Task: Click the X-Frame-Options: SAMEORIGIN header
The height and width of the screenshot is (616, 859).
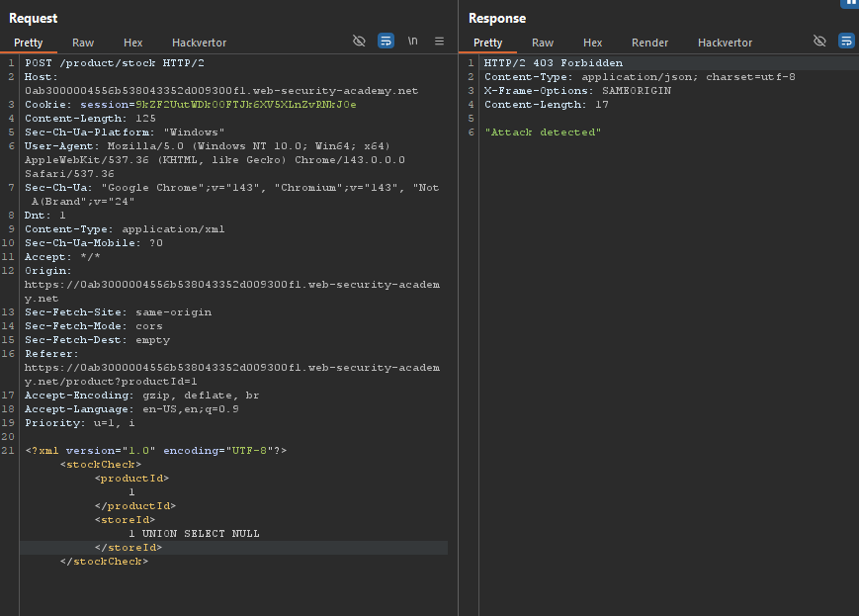Action: coord(577,91)
